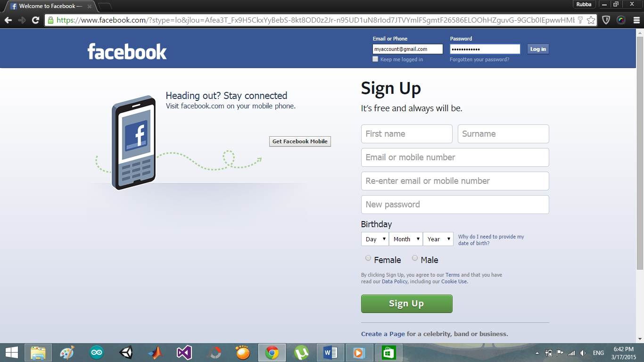Screen dimensions: 644x362
Task: Bookmark this page with the star icon
Action: click(591, 20)
